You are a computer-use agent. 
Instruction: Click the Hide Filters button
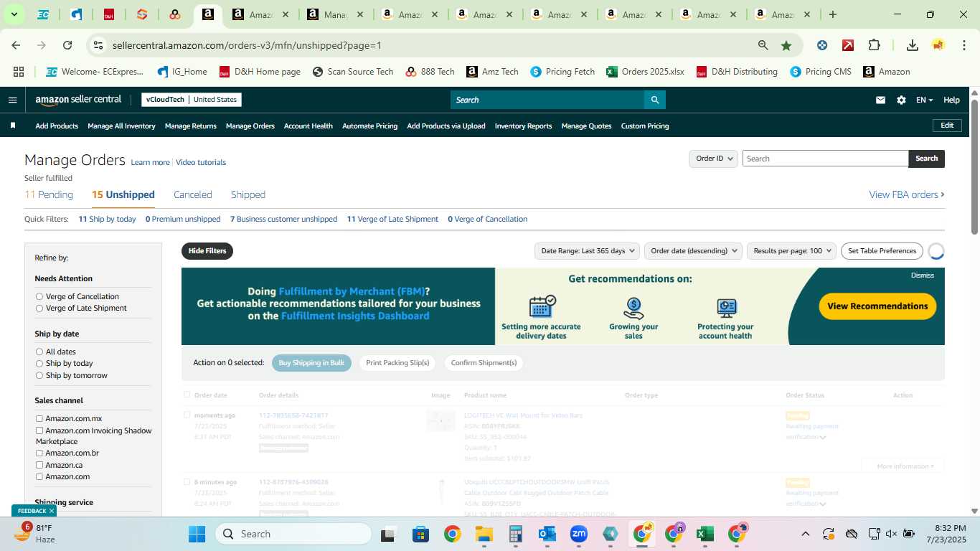[x=207, y=251]
